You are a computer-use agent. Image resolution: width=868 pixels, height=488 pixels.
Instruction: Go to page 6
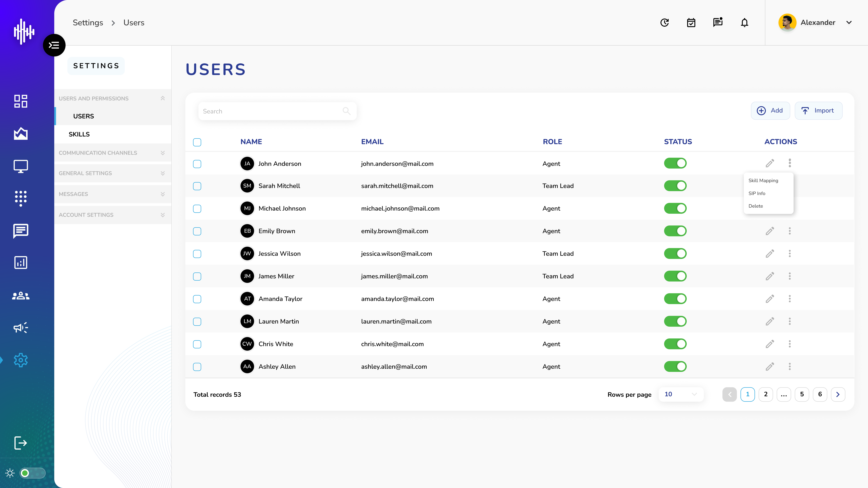[820, 394]
